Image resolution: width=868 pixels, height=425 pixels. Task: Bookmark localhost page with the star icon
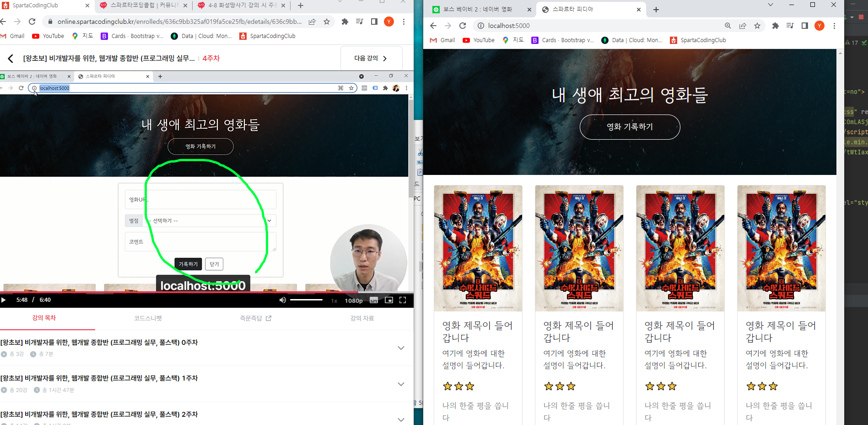tap(757, 26)
